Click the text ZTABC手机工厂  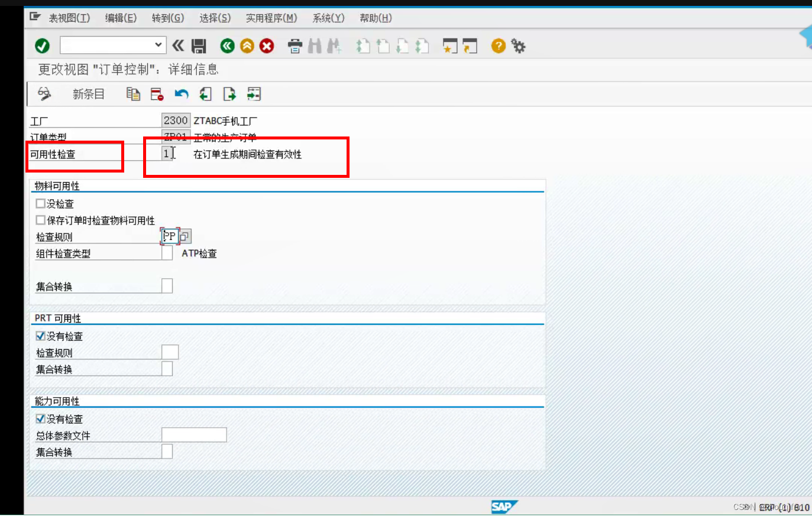click(x=225, y=121)
